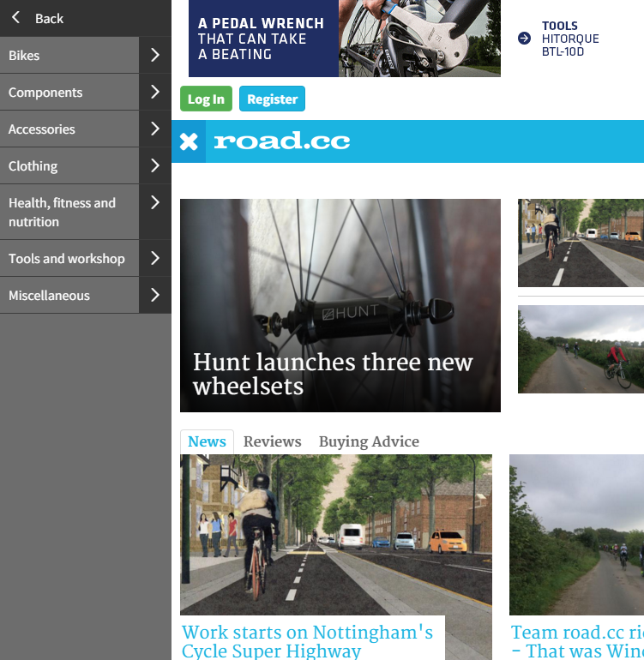Go back using the Back arrow icon
Viewport: 644px width, 660px height.
point(15,18)
